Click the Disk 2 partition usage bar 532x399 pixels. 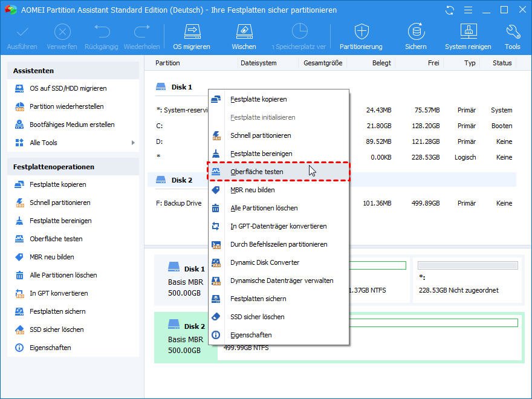click(433, 323)
